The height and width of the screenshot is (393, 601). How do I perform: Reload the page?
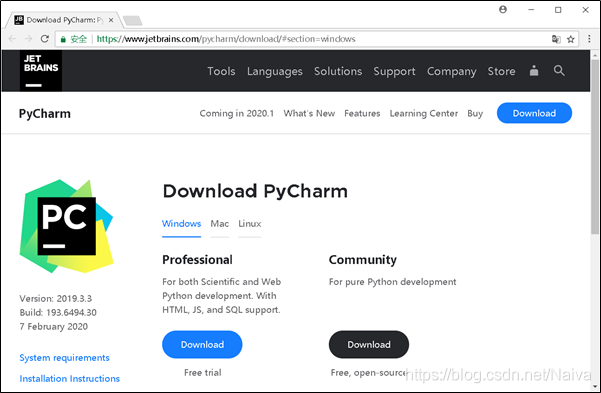click(x=45, y=39)
